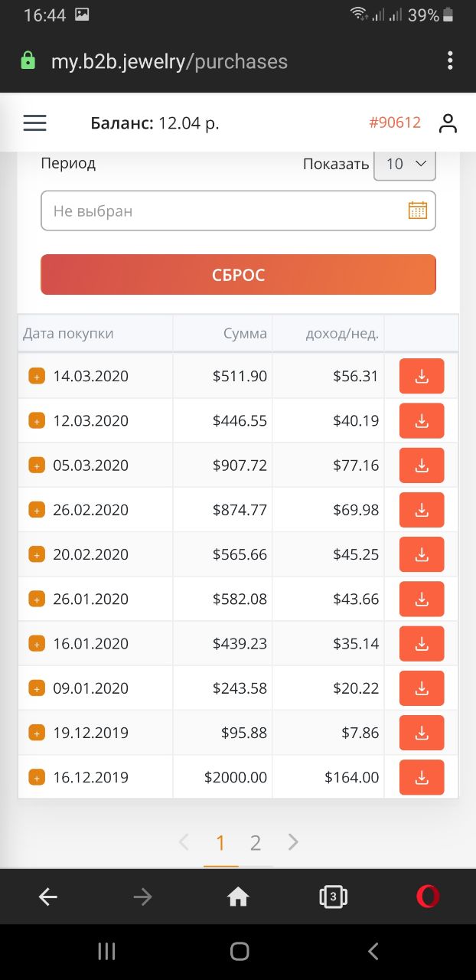This screenshot has height=980, width=476.
Task: Download the 14.03.2020 purchase document
Action: click(x=422, y=376)
